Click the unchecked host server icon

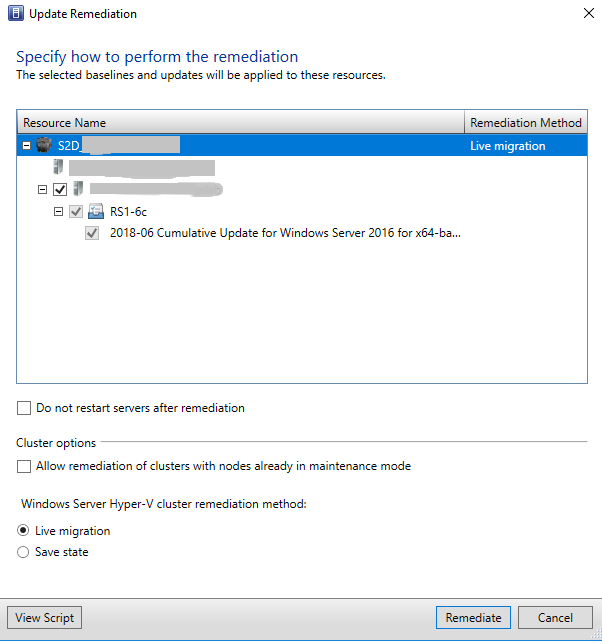point(58,167)
